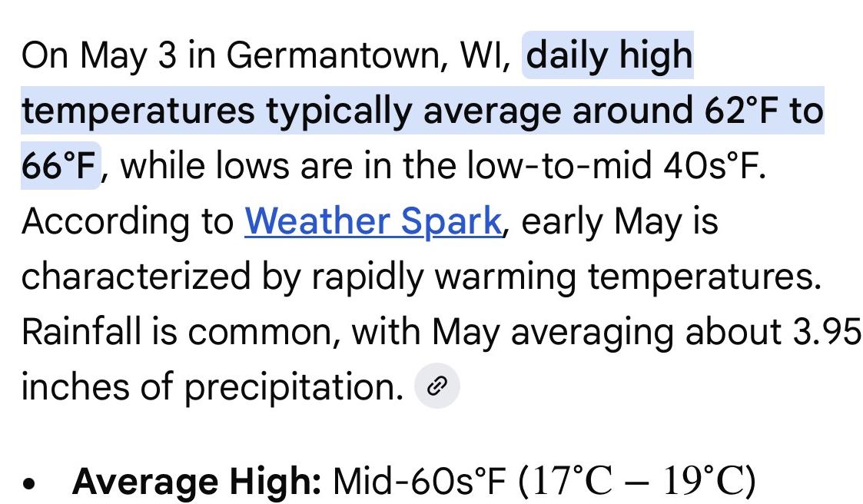
Task: Click the text 'On May 3 in Germantown, WI,'
Action: pos(267,55)
